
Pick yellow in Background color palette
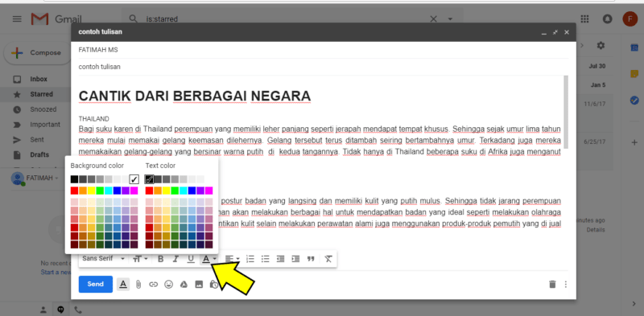91,191
